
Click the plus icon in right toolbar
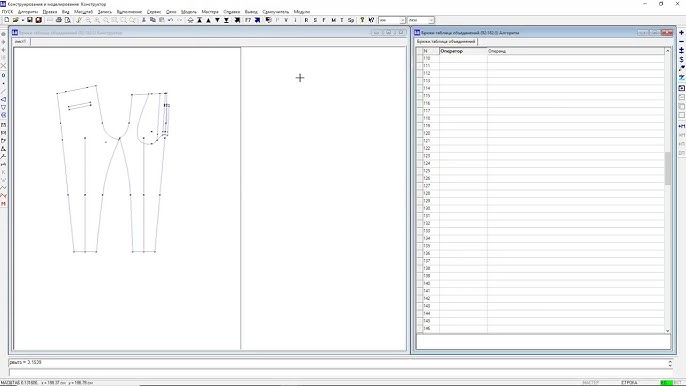click(681, 33)
